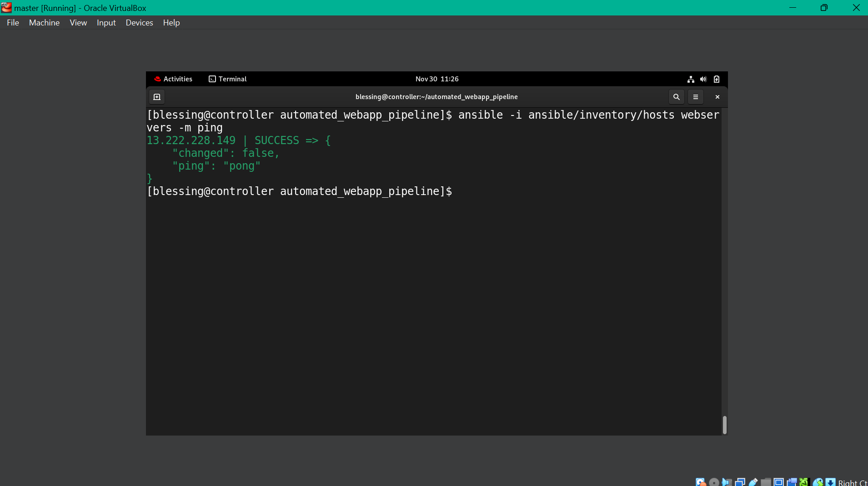Click the VirtualBox USB devices status icon
The height and width of the screenshot is (486, 868).
(753, 482)
